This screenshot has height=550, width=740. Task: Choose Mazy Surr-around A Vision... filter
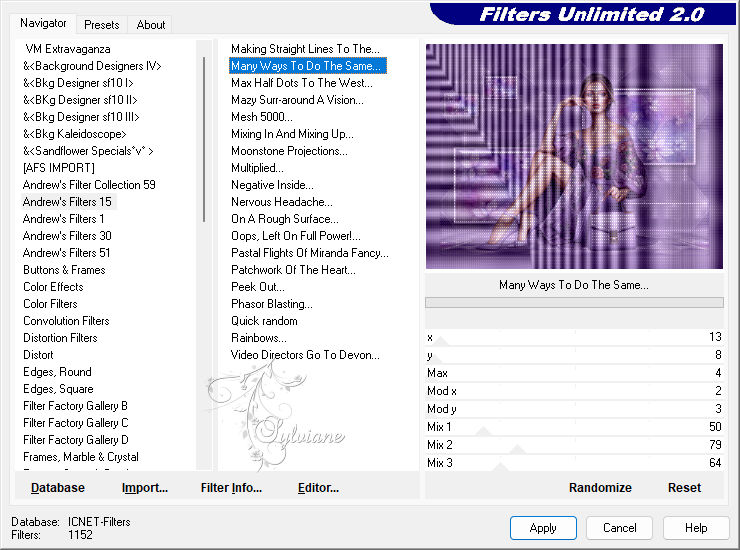pos(297,100)
